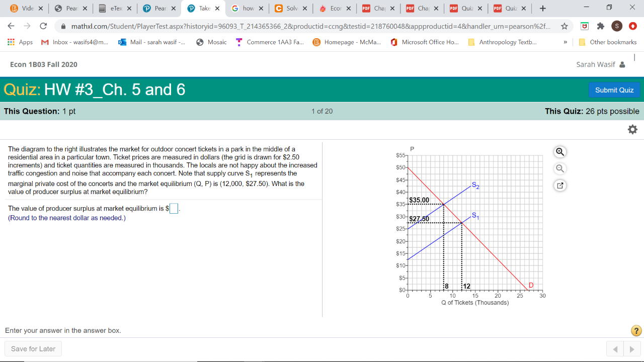Open Microsoft Office Ho... bookmark
This screenshot has height=362, width=644.
[425, 42]
